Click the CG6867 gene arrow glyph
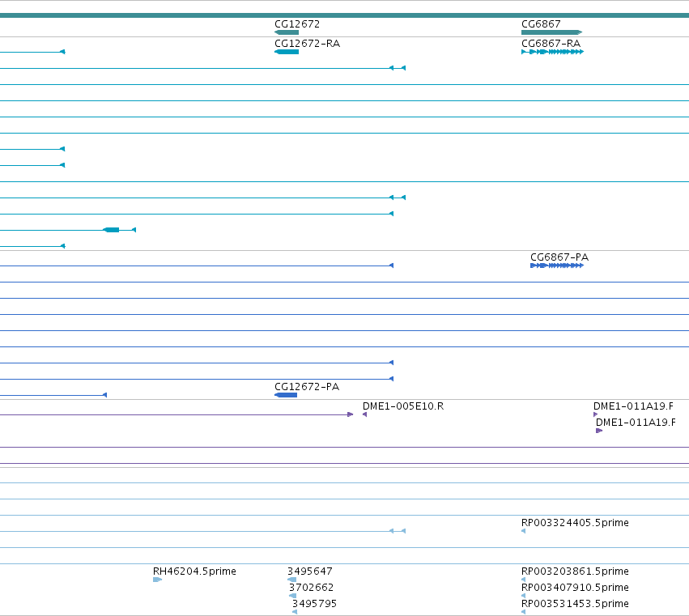 [552, 32]
